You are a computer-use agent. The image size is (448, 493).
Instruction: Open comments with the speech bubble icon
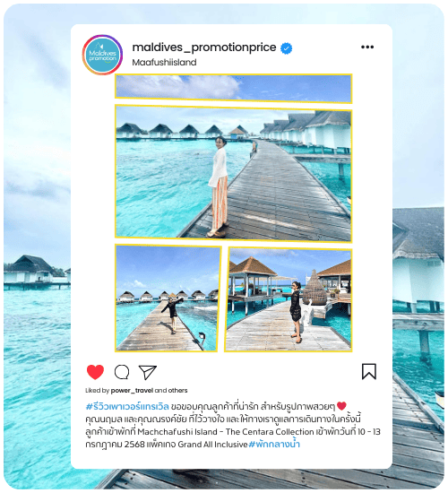122,372
